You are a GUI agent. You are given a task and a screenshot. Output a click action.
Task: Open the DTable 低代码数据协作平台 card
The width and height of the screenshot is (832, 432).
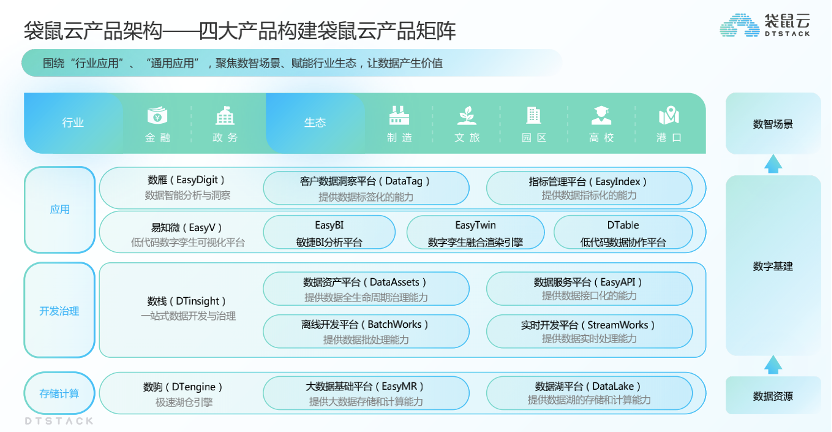coord(623,233)
